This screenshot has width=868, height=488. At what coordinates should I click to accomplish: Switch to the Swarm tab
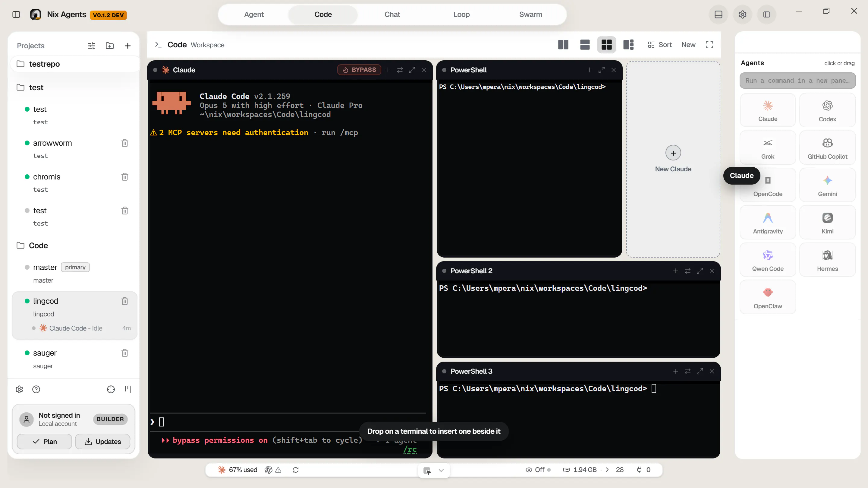click(x=530, y=14)
